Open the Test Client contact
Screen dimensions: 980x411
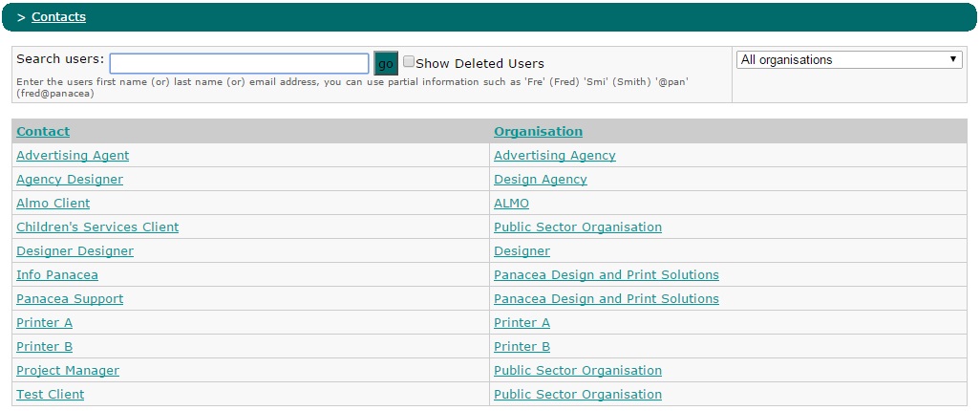pyautogui.click(x=50, y=394)
